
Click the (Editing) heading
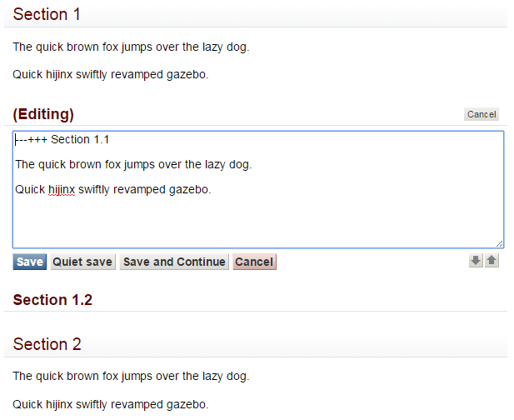coord(43,113)
